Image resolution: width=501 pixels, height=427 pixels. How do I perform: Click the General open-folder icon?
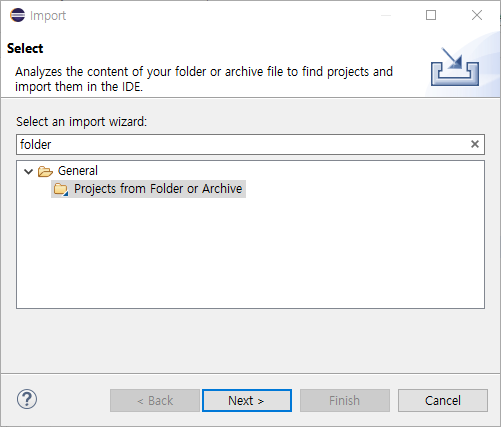click(45, 171)
